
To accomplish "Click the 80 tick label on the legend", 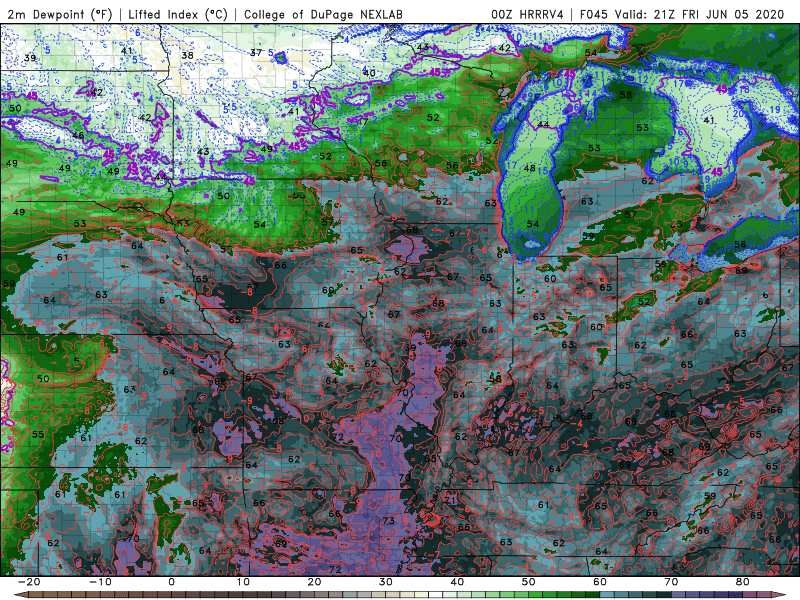I will click(x=743, y=582).
